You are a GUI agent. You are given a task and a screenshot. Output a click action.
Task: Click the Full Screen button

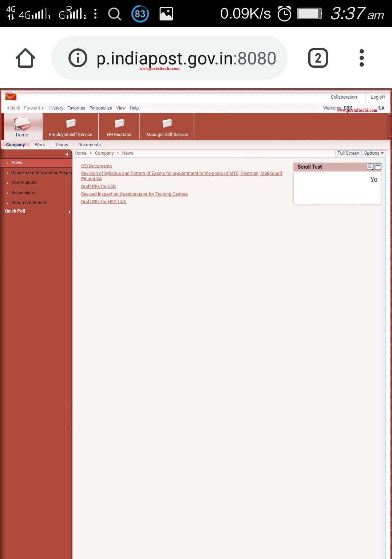coord(348,153)
